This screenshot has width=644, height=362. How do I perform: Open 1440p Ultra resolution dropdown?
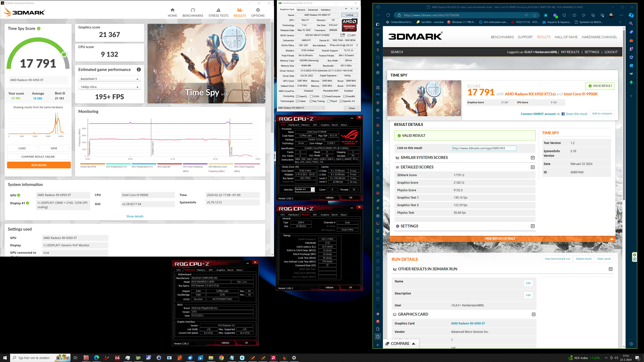(110, 87)
